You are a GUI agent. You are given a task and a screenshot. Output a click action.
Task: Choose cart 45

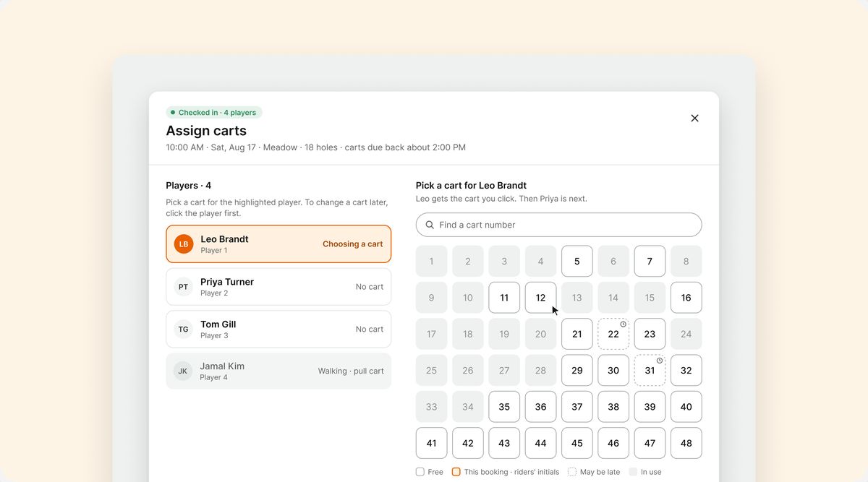576,443
